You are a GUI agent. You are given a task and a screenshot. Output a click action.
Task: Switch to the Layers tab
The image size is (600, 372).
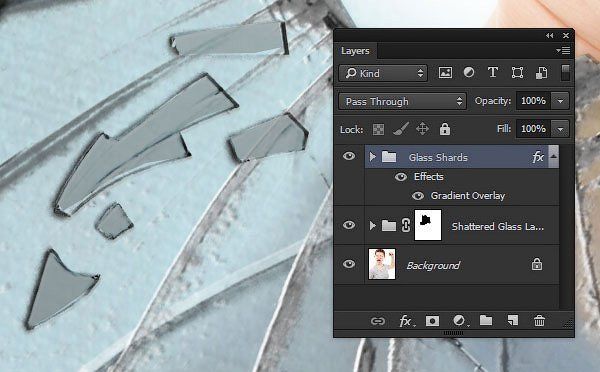click(355, 51)
